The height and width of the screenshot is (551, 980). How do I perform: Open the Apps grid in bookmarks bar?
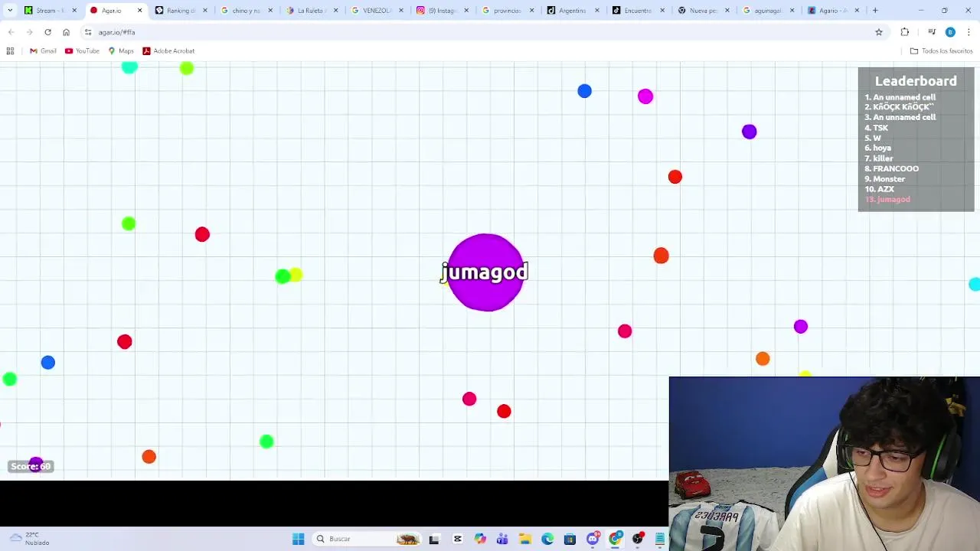click(x=10, y=51)
